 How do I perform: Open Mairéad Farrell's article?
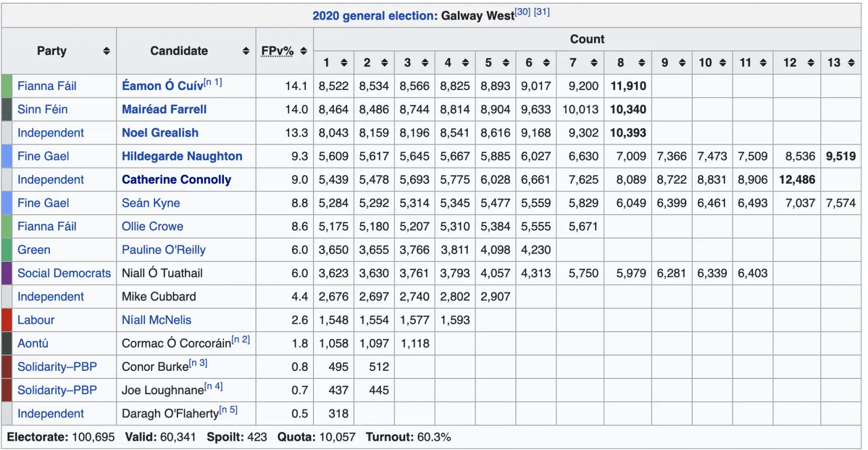click(x=164, y=110)
